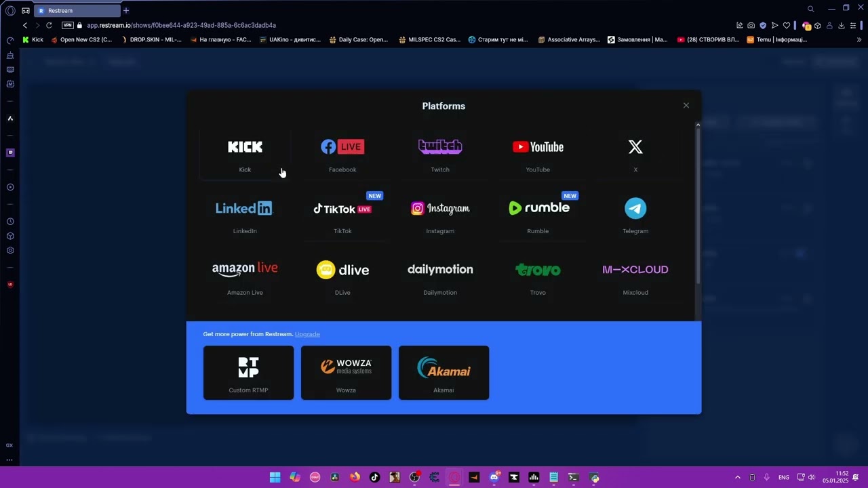The image size is (868, 488).
Task: Open the browser downloads icon
Action: pos(842,26)
